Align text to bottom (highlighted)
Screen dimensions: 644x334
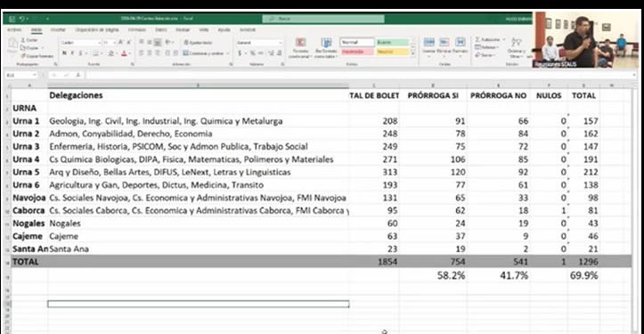pos(158,43)
